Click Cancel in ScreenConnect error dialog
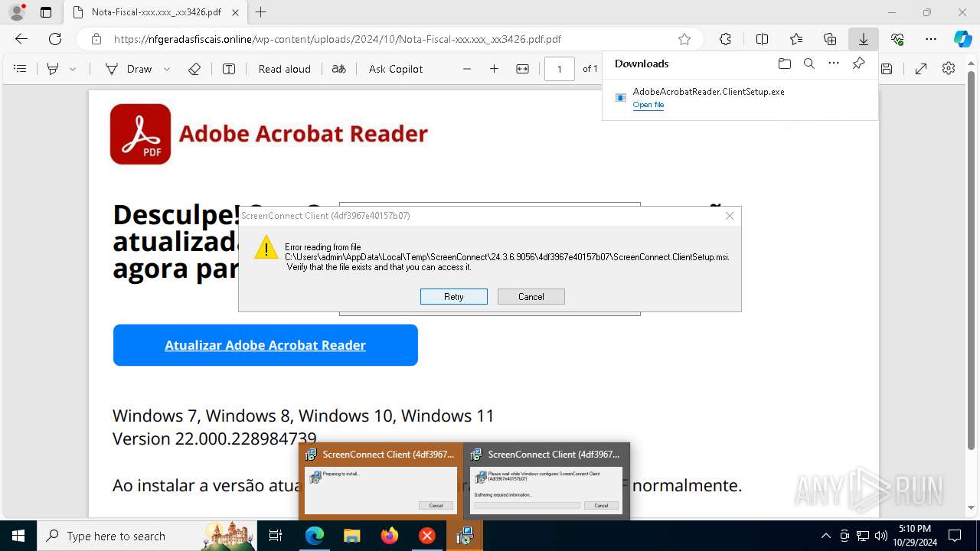 pos(531,297)
